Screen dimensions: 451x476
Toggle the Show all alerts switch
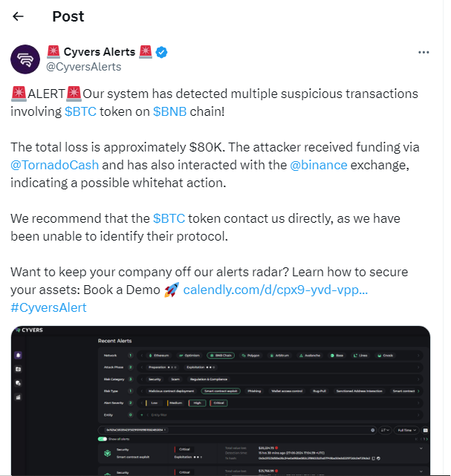tap(103, 439)
